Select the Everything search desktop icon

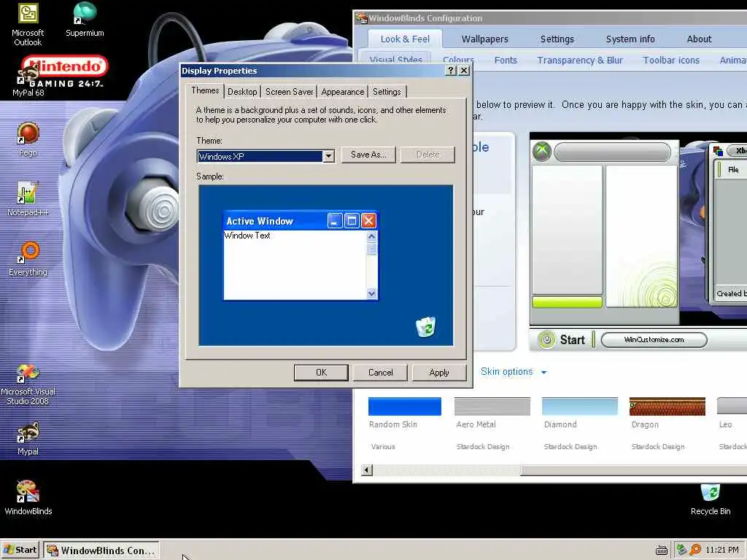click(28, 259)
